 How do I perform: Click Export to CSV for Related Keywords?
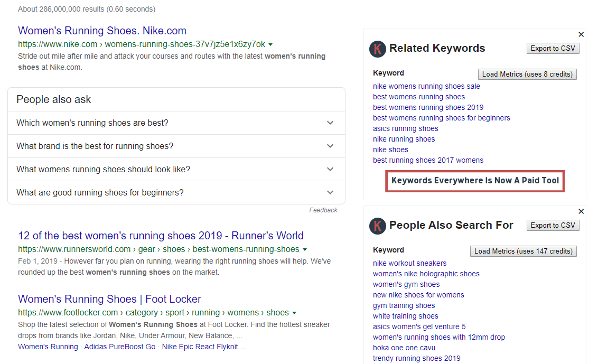[x=553, y=48]
